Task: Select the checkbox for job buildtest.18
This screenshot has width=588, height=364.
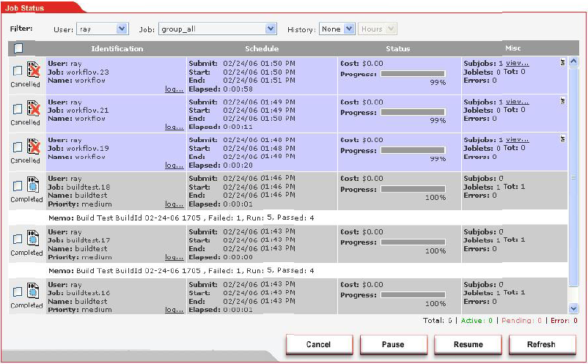Action: 18,186
